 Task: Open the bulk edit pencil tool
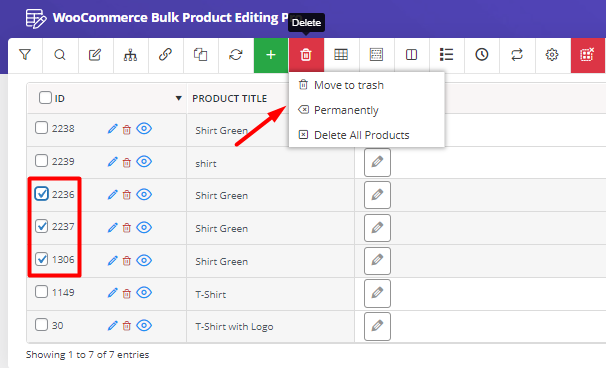(95, 55)
